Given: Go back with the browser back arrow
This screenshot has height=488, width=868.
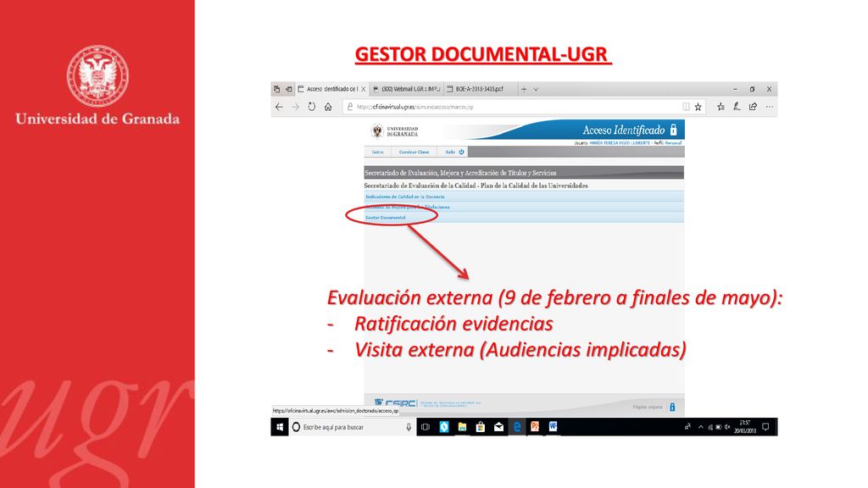Looking at the screenshot, I should pos(279,107).
